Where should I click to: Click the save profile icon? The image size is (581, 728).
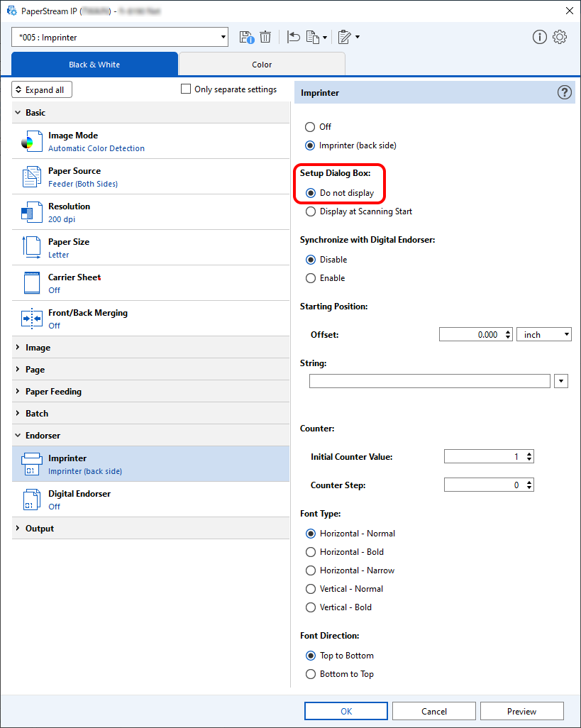(x=247, y=37)
